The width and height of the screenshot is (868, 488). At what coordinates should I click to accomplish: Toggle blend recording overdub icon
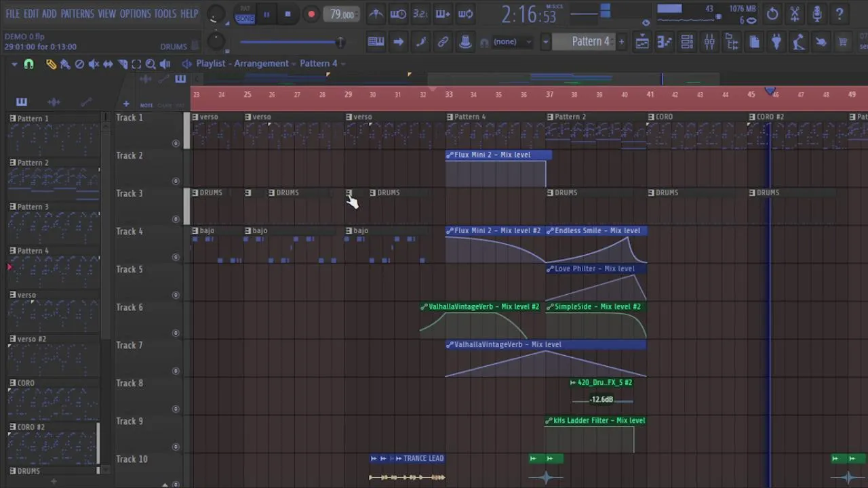(x=443, y=14)
